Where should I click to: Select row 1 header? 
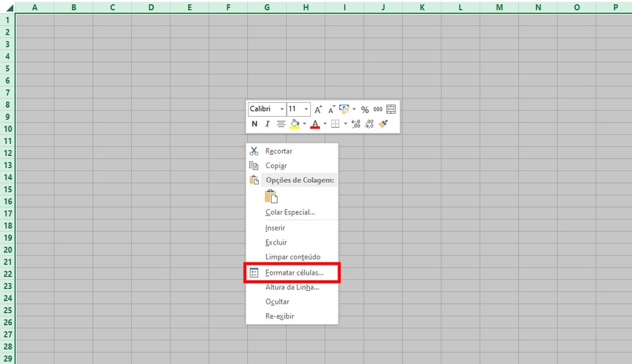tap(7, 20)
